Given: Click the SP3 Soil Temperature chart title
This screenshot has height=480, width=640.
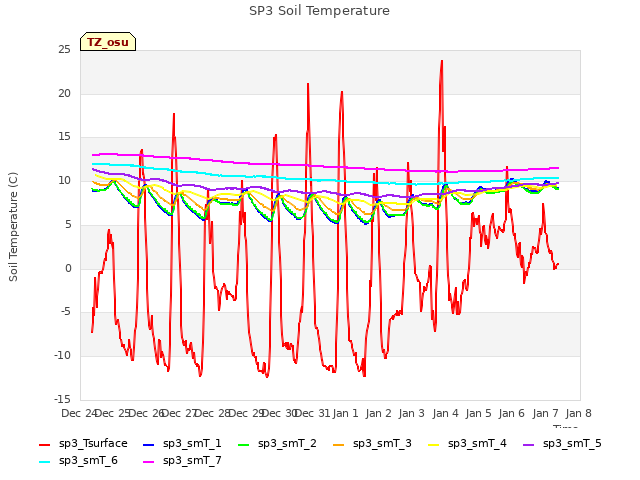Looking at the screenshot, I should click(319, 11).
